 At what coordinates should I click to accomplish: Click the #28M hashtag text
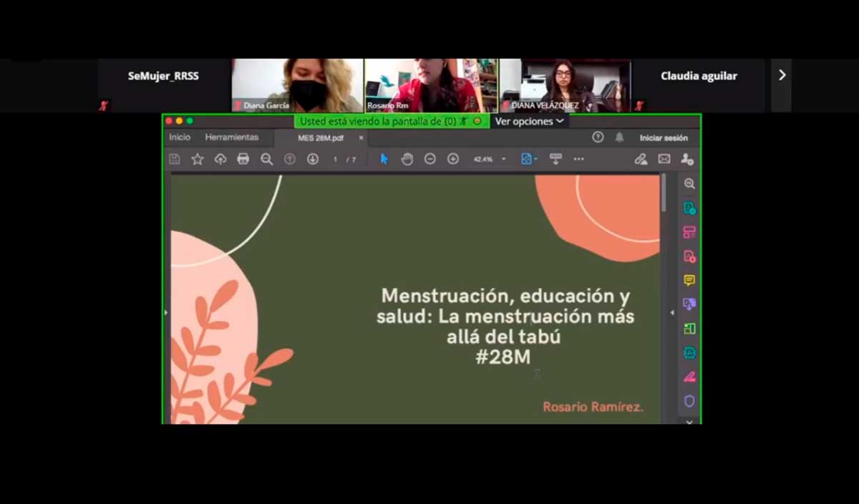[x=503, y=357]
